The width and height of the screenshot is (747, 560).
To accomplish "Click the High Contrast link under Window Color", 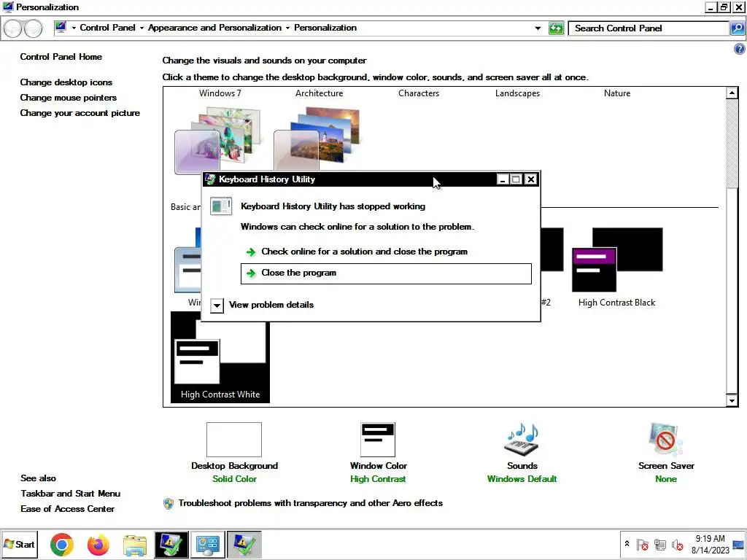I will [378, 479].
